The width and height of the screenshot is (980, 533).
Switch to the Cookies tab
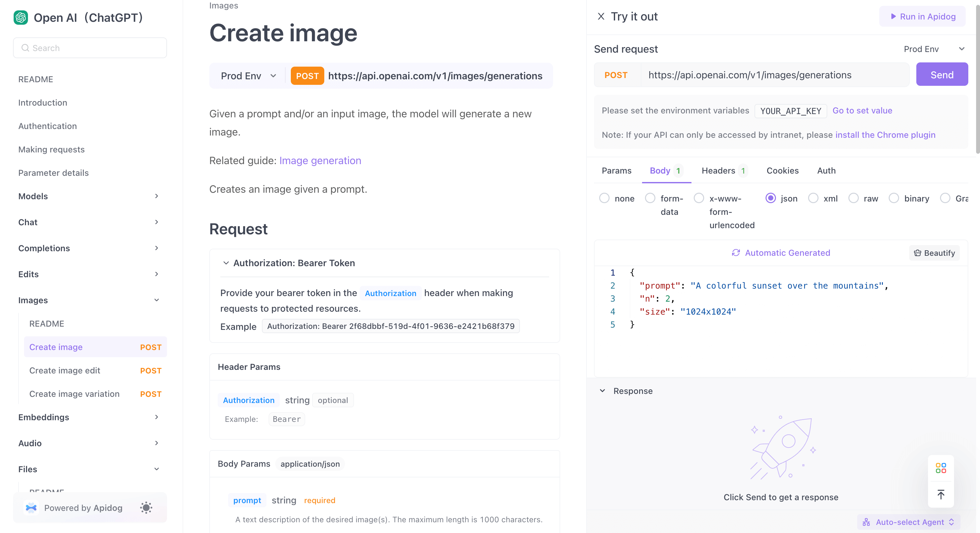(x=782, y=171)
